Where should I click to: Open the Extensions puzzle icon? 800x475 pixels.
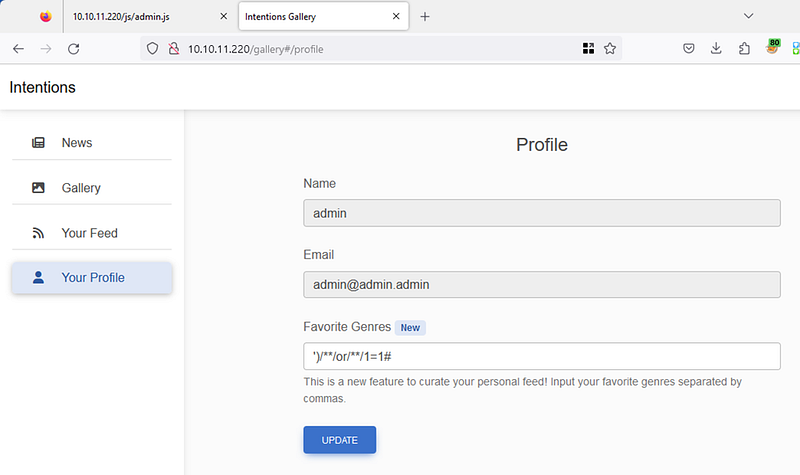coord(744,48)
